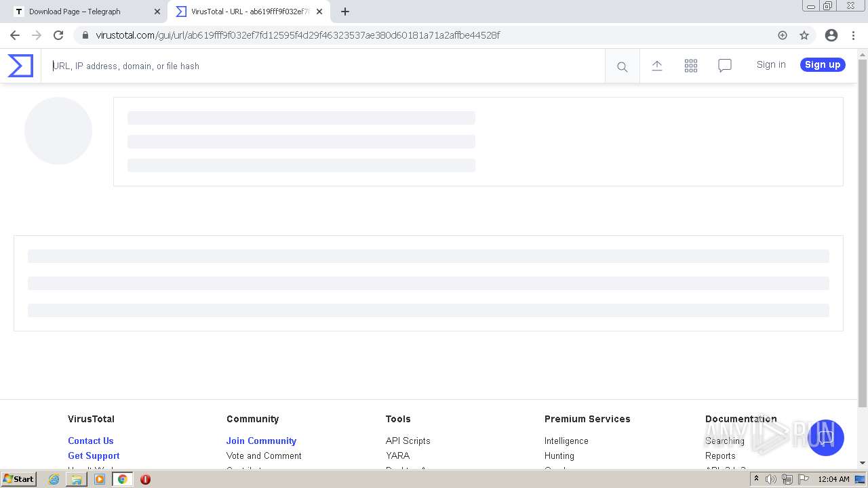The height and width of the screenshot is (488, 868).
Task: Click the page vertical scrollbar
Action: tap(863, 232)
